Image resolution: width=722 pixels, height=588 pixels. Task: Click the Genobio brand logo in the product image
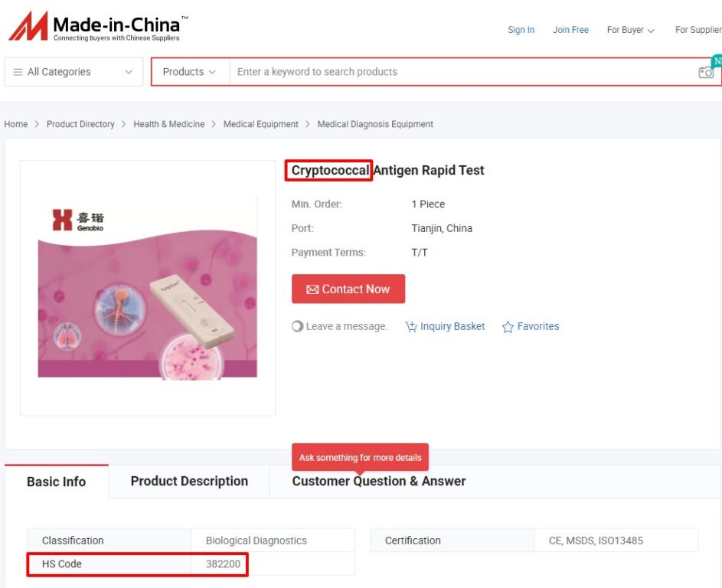pyautogui.click(x=78, y=220)
